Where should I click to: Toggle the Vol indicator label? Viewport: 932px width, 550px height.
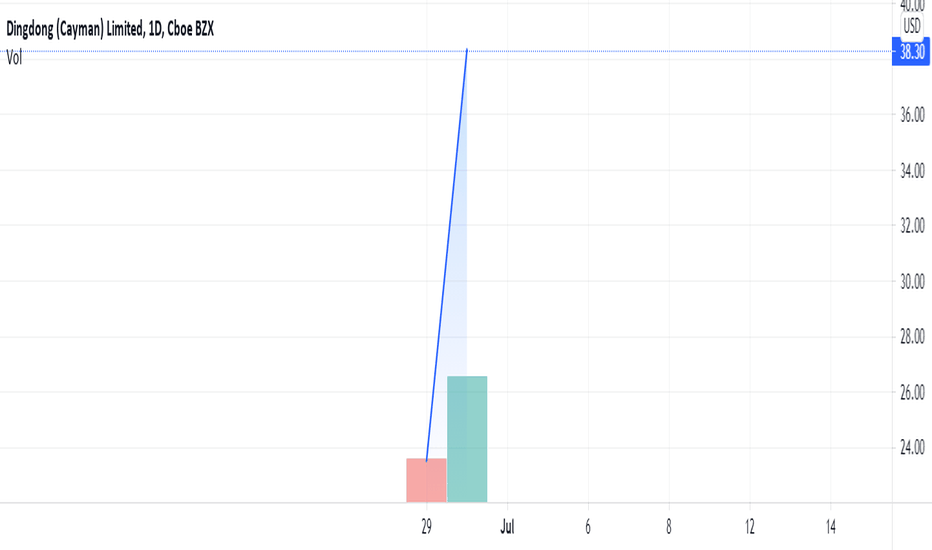tap(14, 58)
